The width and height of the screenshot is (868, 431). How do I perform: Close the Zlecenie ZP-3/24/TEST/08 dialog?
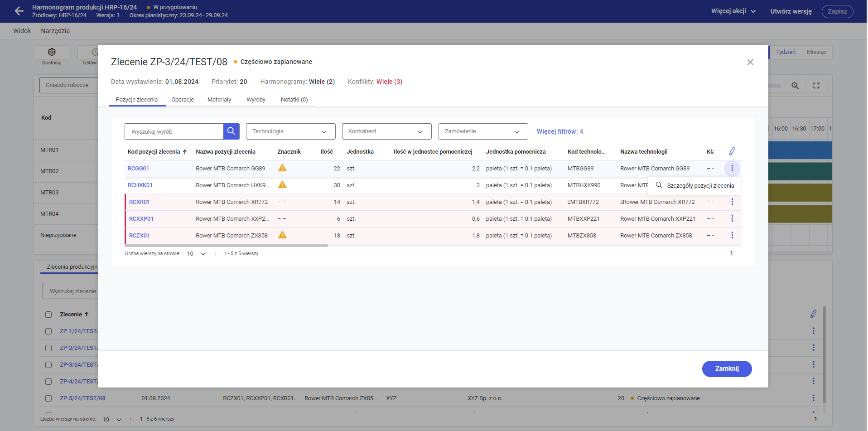750,62
